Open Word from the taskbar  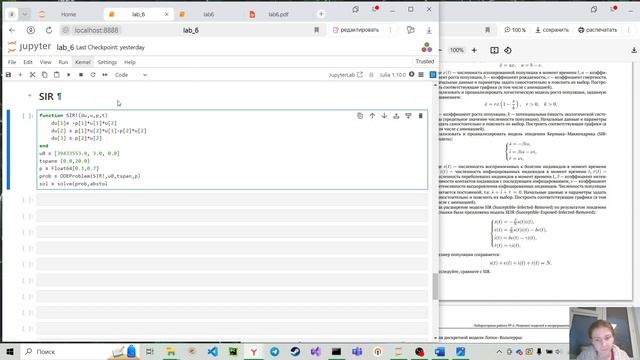click(x=440, y=351)
